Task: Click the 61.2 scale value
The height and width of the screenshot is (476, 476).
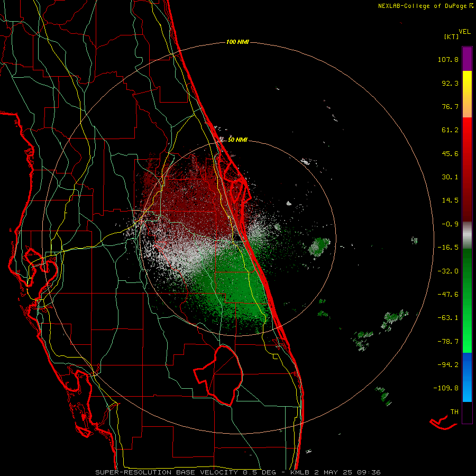Action: click(x=450, y=130)
